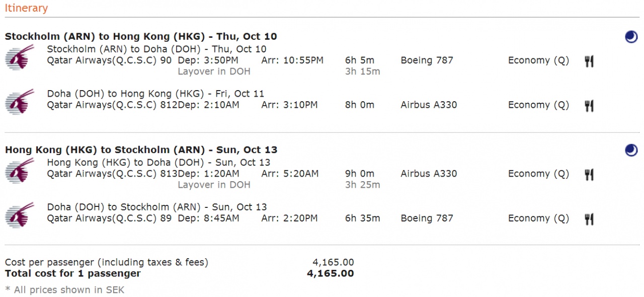The height and width of the screenshot is (297, 644).
Task: Select the Stockholm (ARN) to Hong Kong (HKG) header
Action: coord(141,36)
